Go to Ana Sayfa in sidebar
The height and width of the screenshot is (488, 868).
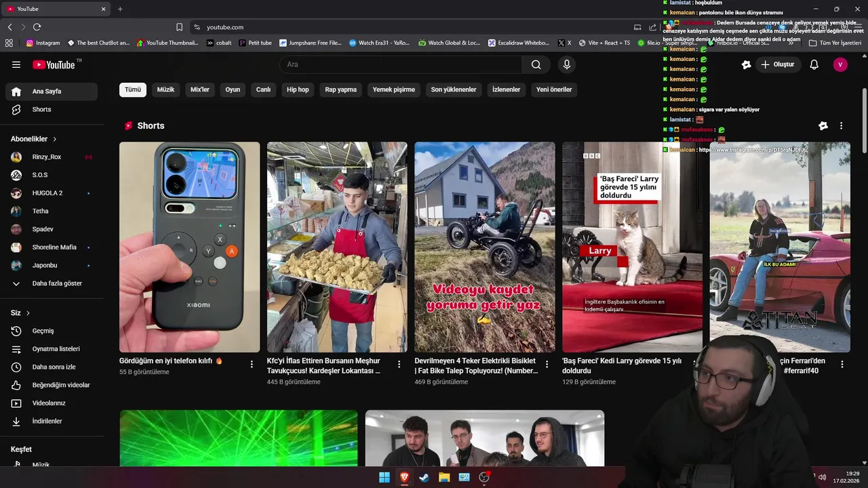coord(52,91)
